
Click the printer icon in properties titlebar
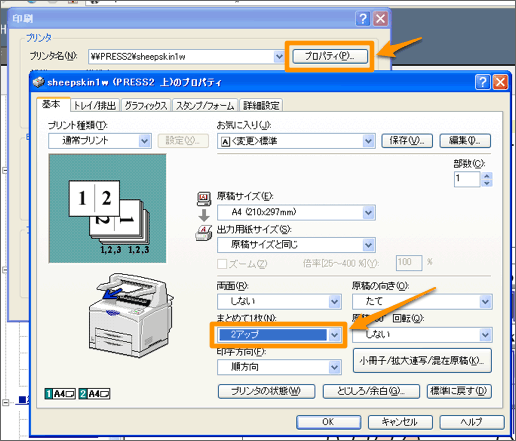coord(39,82)
